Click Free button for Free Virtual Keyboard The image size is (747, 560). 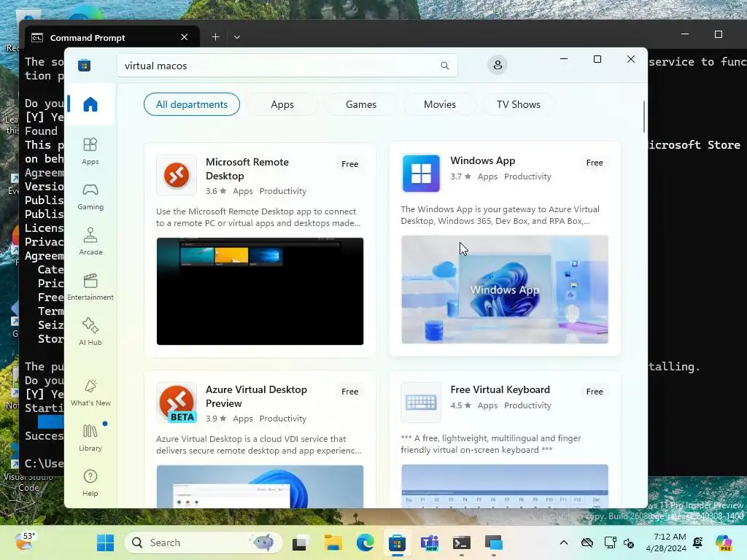coord(595,392)
